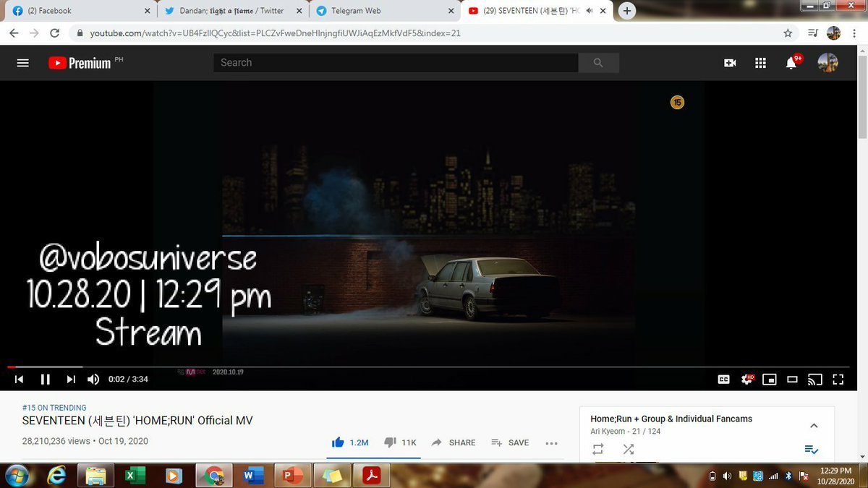Reload the page
The image size is (868, 488).
click(54, 33)
